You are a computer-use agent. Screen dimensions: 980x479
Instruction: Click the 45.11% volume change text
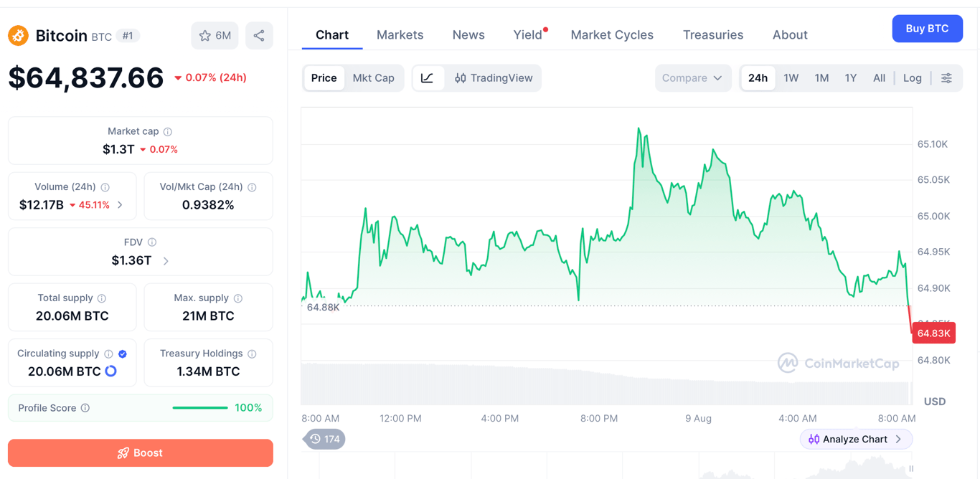pyautogui.click(x=94, y=205)
